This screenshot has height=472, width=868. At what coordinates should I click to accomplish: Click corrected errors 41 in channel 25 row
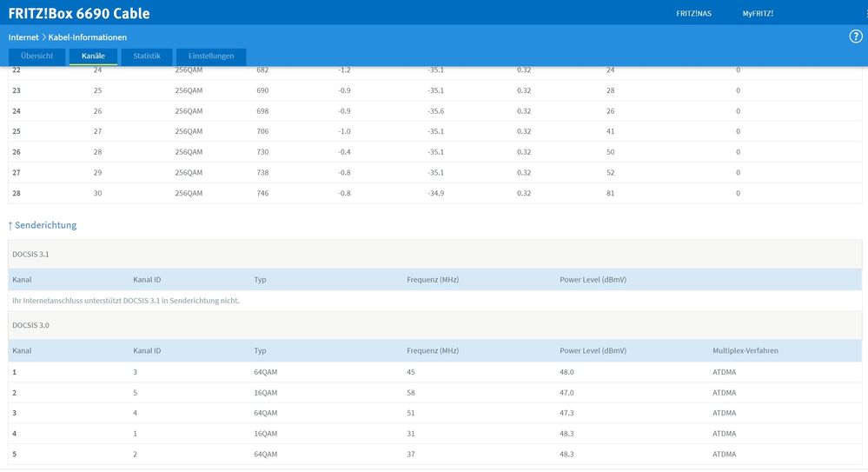[x=611, y=132]
